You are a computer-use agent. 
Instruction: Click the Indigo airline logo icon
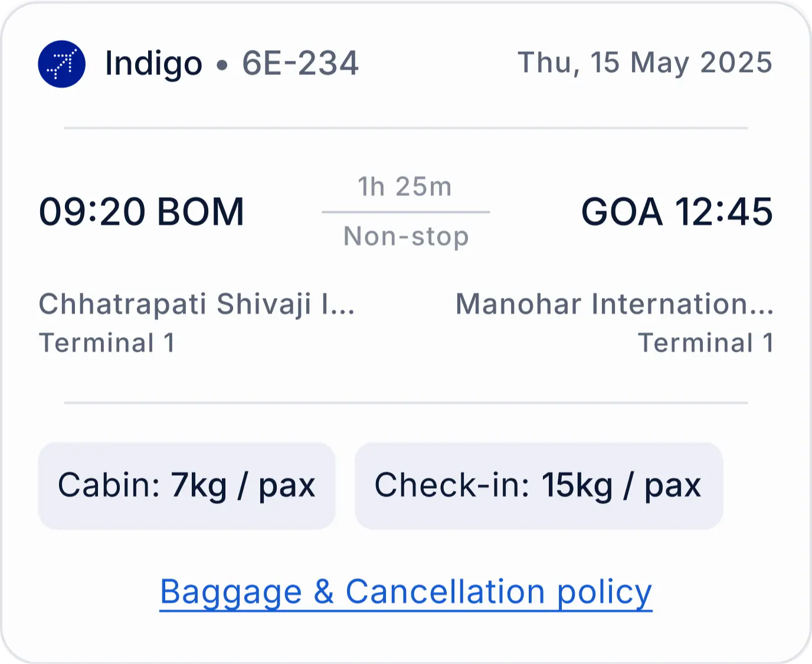click(62, 64)
